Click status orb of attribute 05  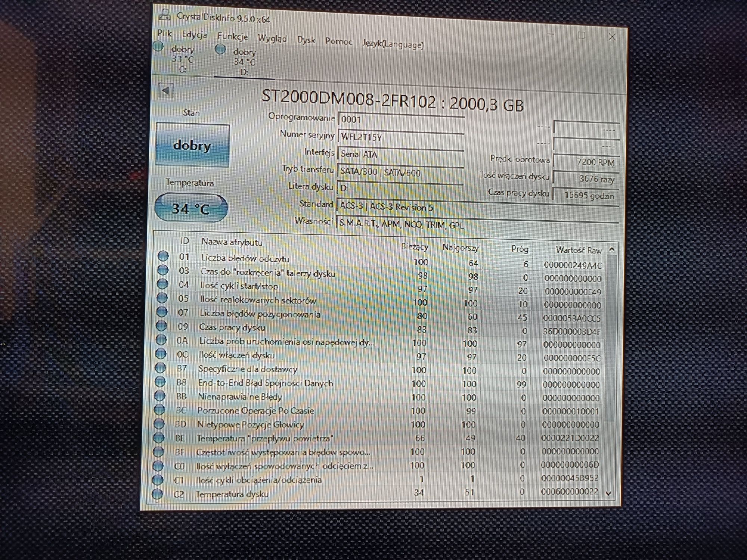[x=162, y=298]
